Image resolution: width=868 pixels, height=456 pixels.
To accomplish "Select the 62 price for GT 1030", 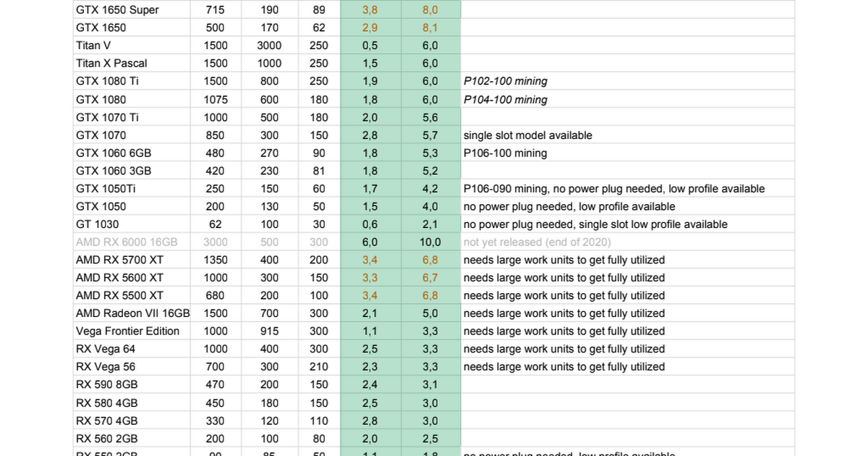I will pos(216,224).
